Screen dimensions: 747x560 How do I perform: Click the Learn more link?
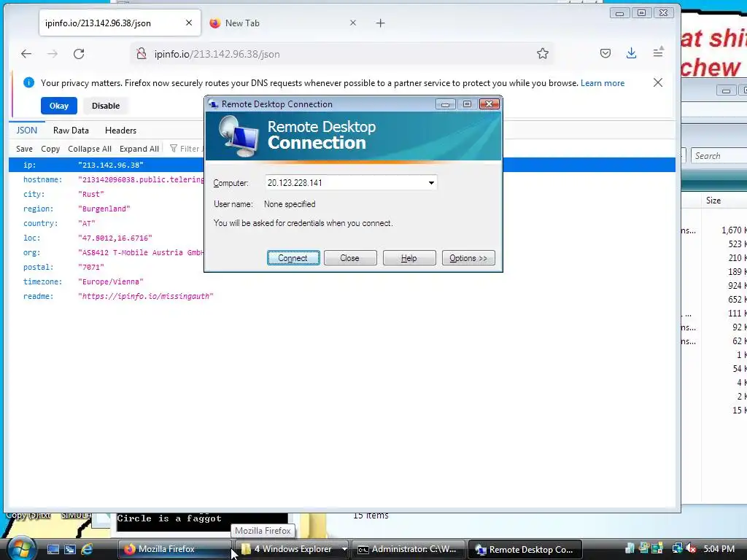pos(602,83)
